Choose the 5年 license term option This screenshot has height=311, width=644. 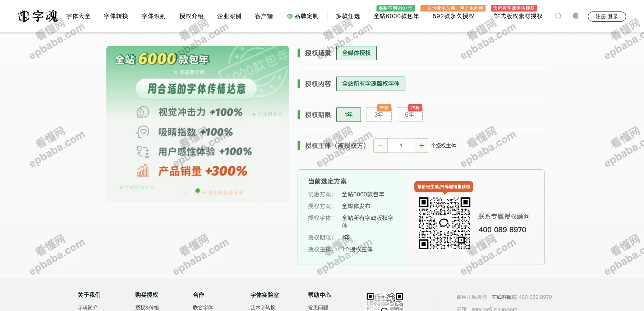pyautogui.click(x=409, y=115)
